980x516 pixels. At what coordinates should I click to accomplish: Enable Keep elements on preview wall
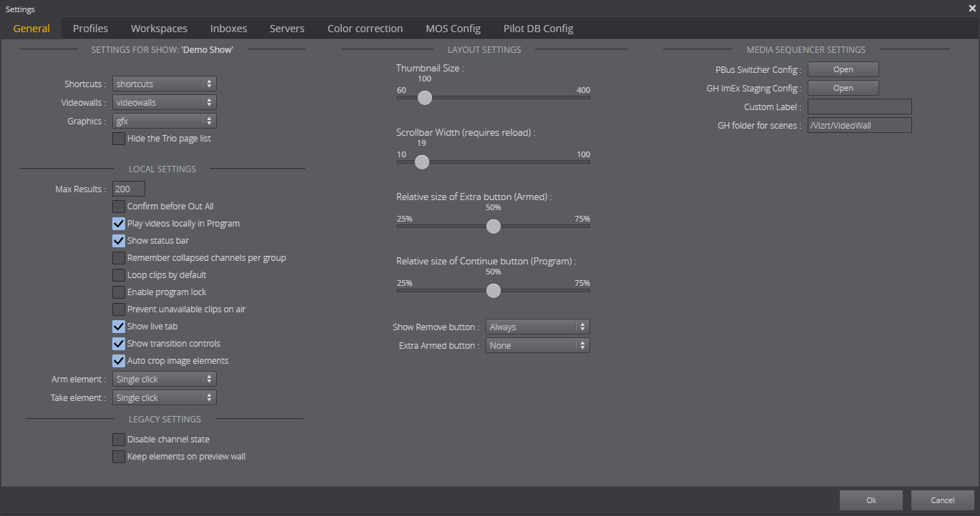pos(119,457)
